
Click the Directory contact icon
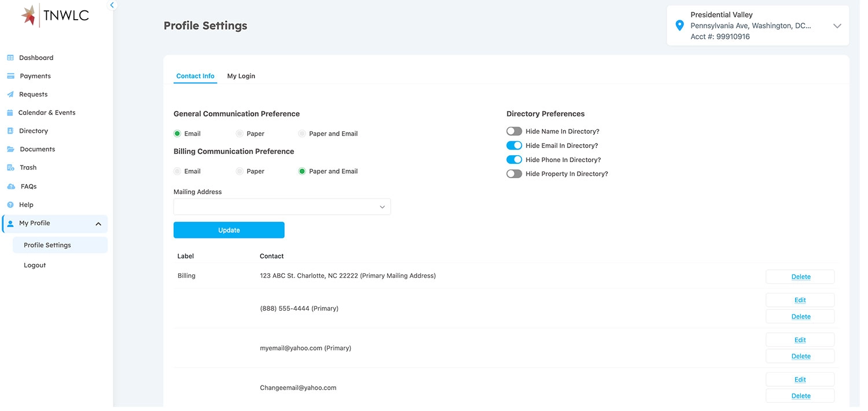click(x=10, y=131)
